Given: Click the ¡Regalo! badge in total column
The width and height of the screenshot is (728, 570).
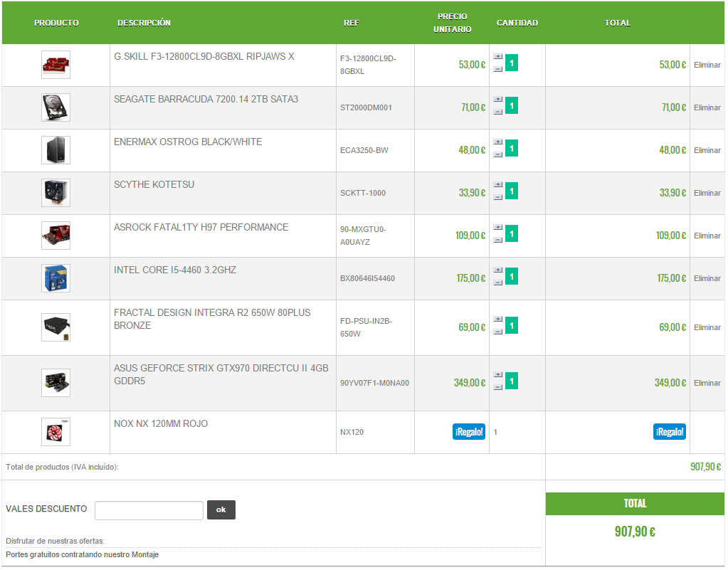Looking at the screenshot, I should click(670, 432).
